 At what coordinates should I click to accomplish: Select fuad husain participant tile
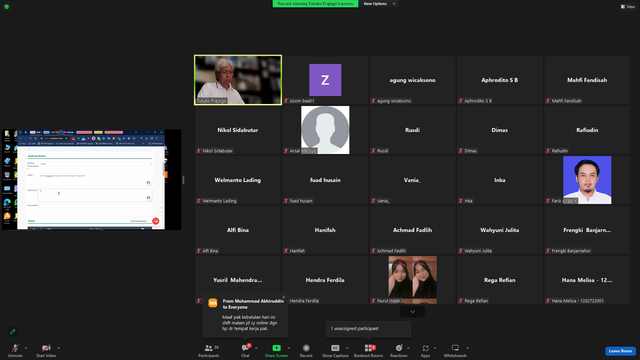[325, 180]
